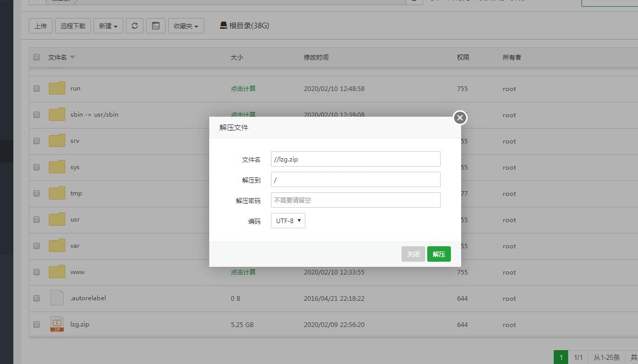Click the www folder icon

point(57,272)
